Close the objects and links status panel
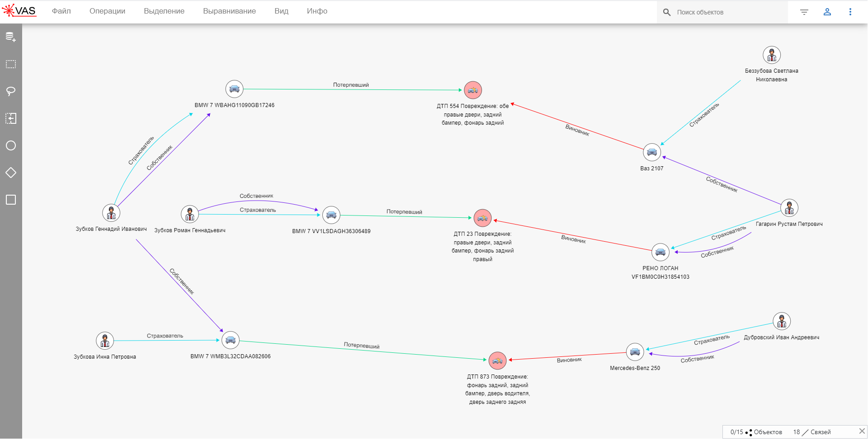 [x=862, y=431]
